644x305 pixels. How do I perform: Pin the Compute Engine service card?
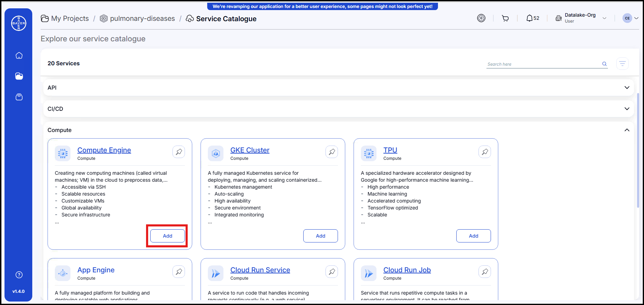[x=179, y=152]
